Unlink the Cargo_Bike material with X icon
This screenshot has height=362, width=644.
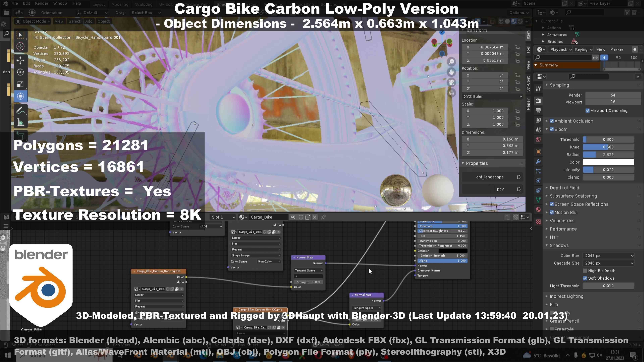coord(314,217)
